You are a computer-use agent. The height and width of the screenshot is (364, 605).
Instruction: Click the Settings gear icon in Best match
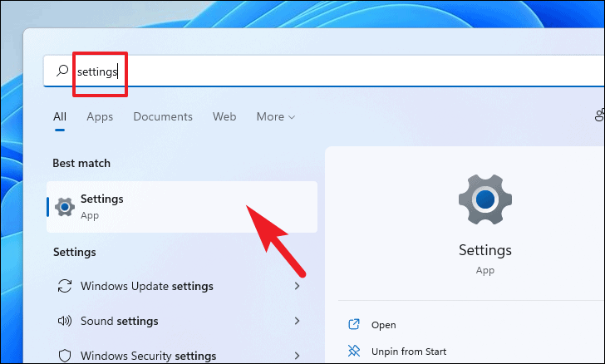(65, 207)
